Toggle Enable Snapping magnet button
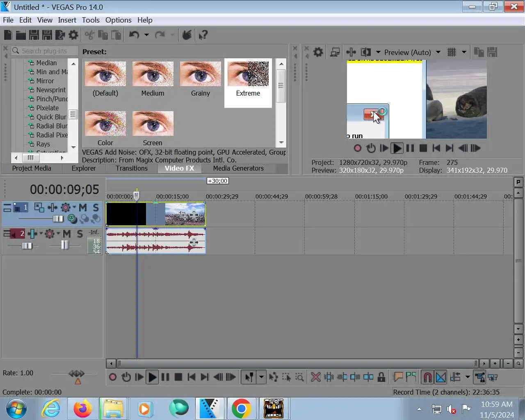 [x=427, y=377]
